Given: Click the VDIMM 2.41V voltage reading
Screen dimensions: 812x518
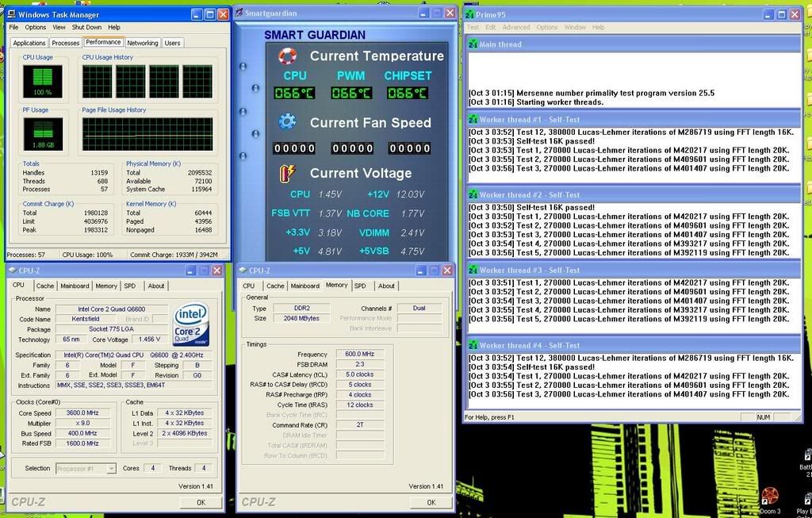Looking at the screenshot, I should pyautogui.click(x=412, y=232).
